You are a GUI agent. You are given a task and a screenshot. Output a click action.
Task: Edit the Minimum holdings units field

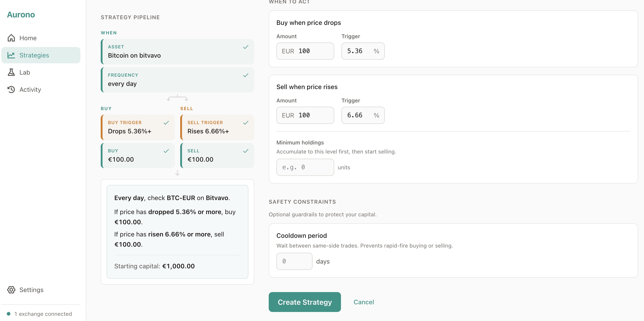point(305,167)
